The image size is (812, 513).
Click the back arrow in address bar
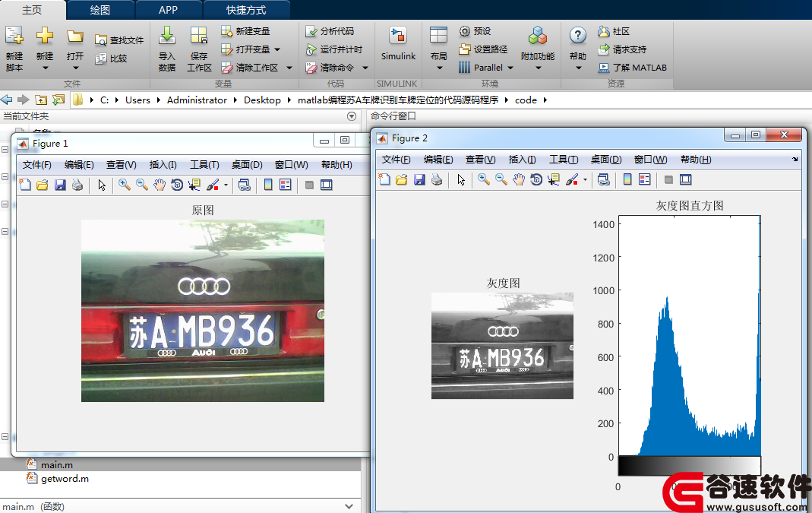[x=7, y=100]
